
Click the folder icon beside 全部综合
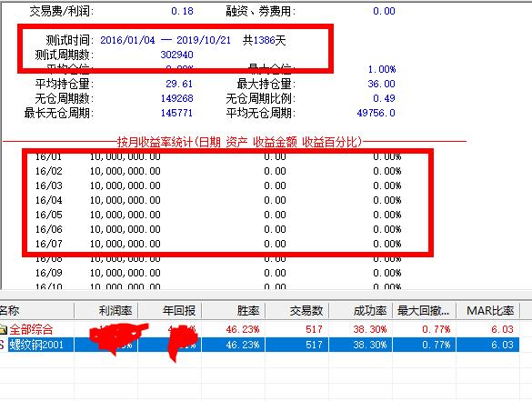pyautogui.click(x=3, y=329)
